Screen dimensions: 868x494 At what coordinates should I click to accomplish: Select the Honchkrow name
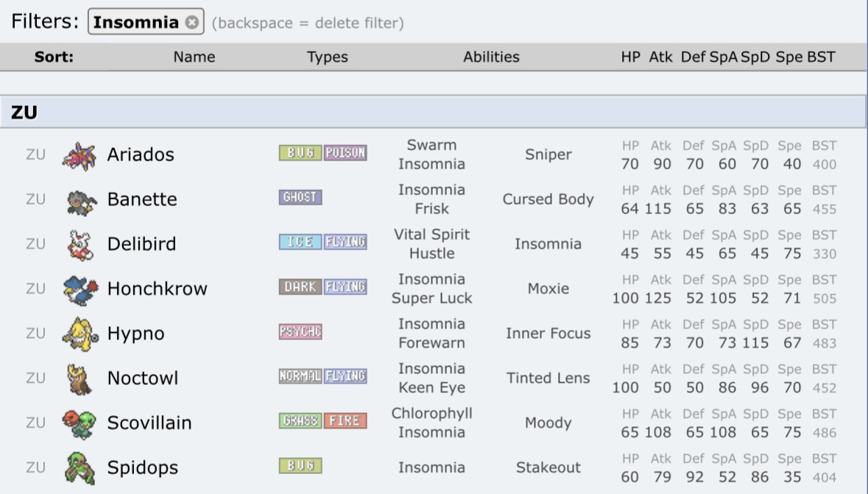[158, 289]
